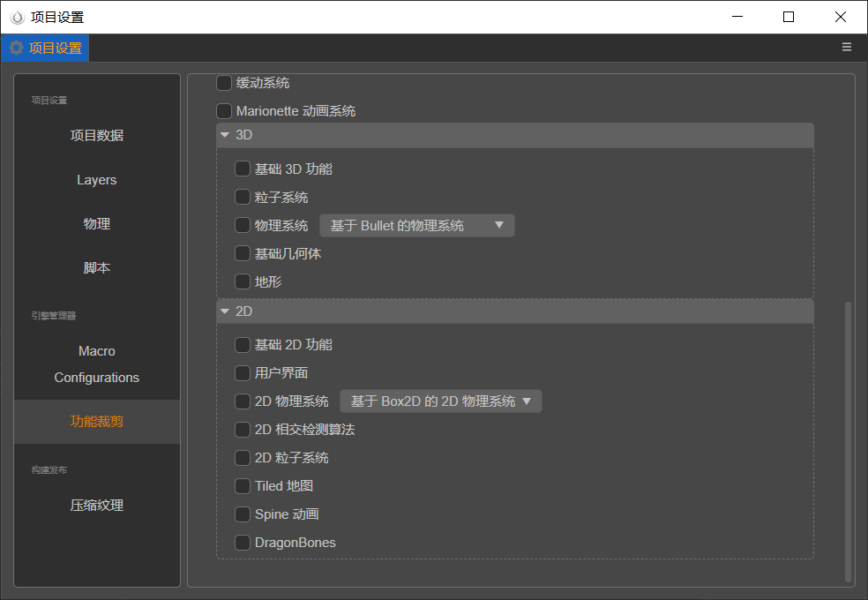Open the panel hamburger menu icon
The width and height of the screenshot is (868, 600).
[x=847, y=47]
